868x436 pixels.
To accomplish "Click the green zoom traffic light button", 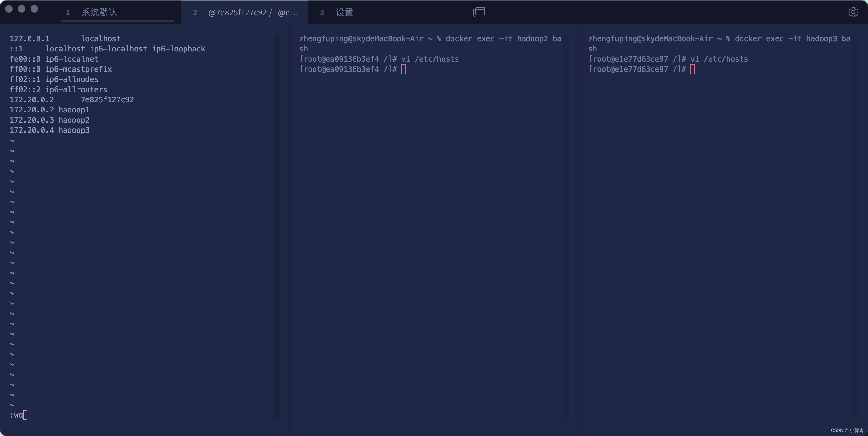I will (34, 9).
